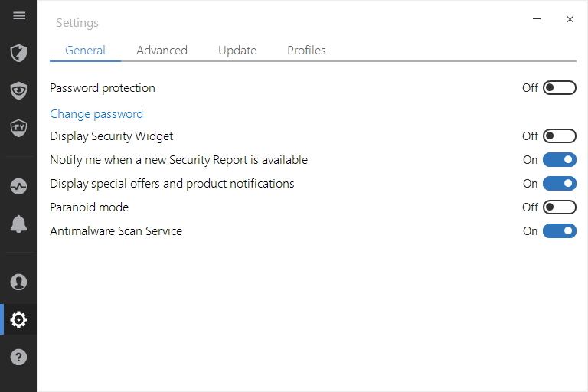Open the hamburger menu

pos(18,15)
